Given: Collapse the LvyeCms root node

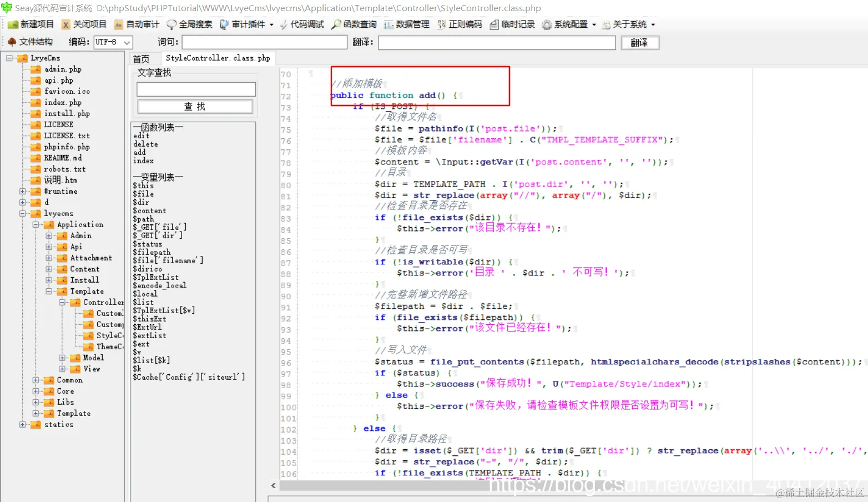Looking at the screenshot, I should [x=9, y=58].
